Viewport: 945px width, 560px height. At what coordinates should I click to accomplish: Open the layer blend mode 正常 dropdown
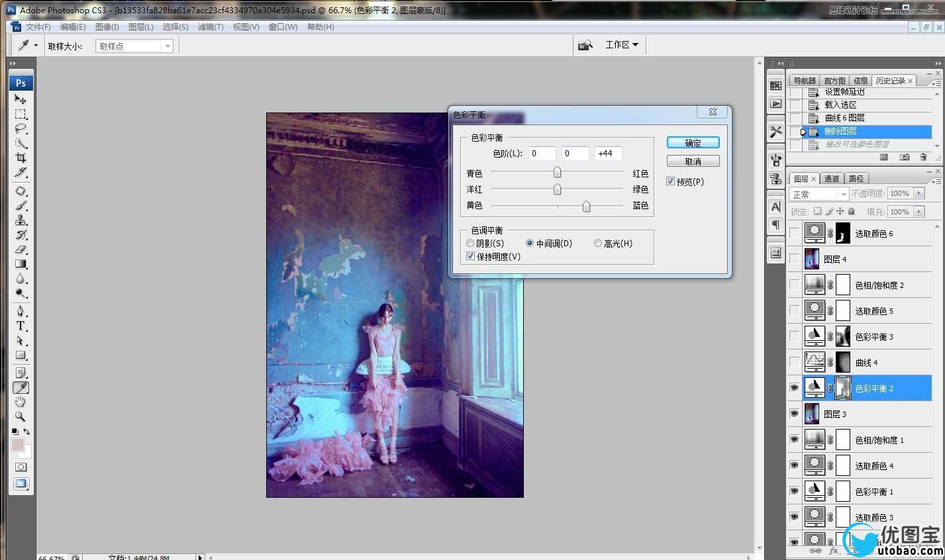pyautogui.click(x=819, y=194)
